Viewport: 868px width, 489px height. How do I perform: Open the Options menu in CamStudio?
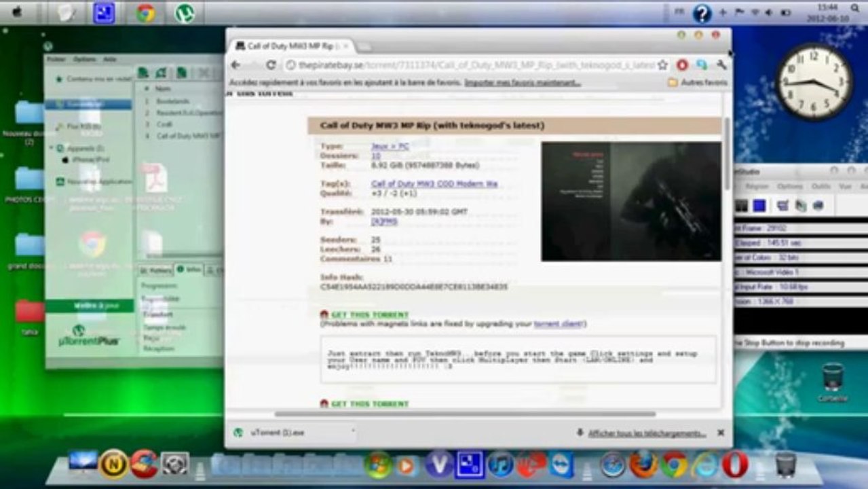point(789,186)
